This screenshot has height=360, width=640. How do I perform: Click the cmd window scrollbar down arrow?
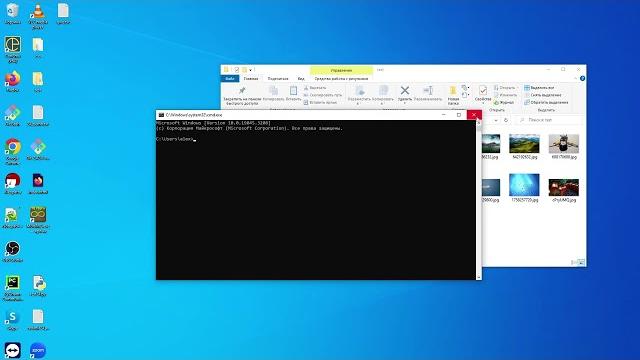pos(479,277)
